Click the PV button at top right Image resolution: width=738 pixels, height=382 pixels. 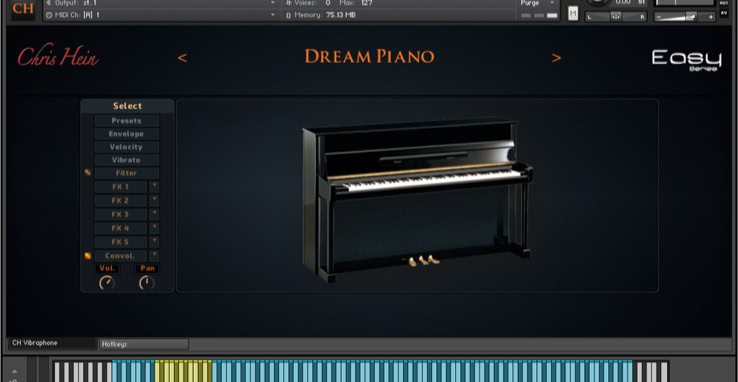[x=724, y=14]
